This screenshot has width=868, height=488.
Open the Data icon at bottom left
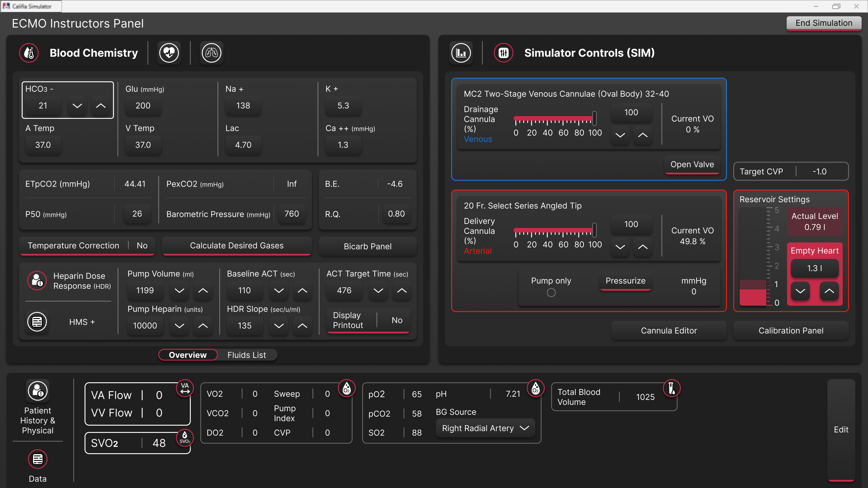tap(38, 459)
